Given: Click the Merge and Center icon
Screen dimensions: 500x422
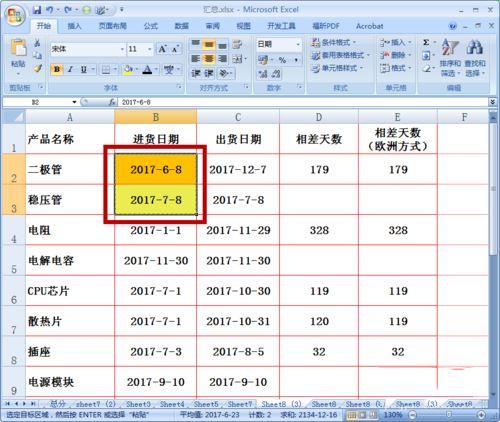Looking at the screenshot, I should [237, 59].
